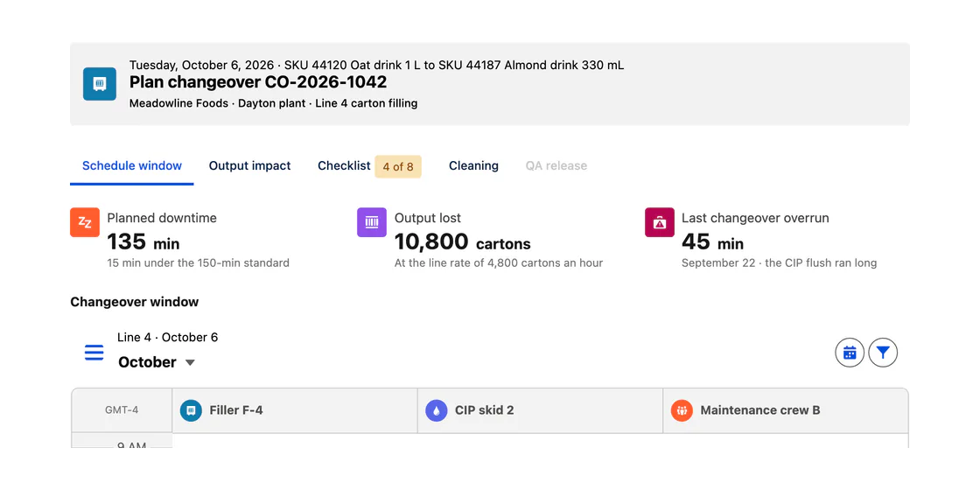Click the Planned downtime sleep icon
This screenshot has height=490, width=980.
pyautogui.click(x=84, y=222)
